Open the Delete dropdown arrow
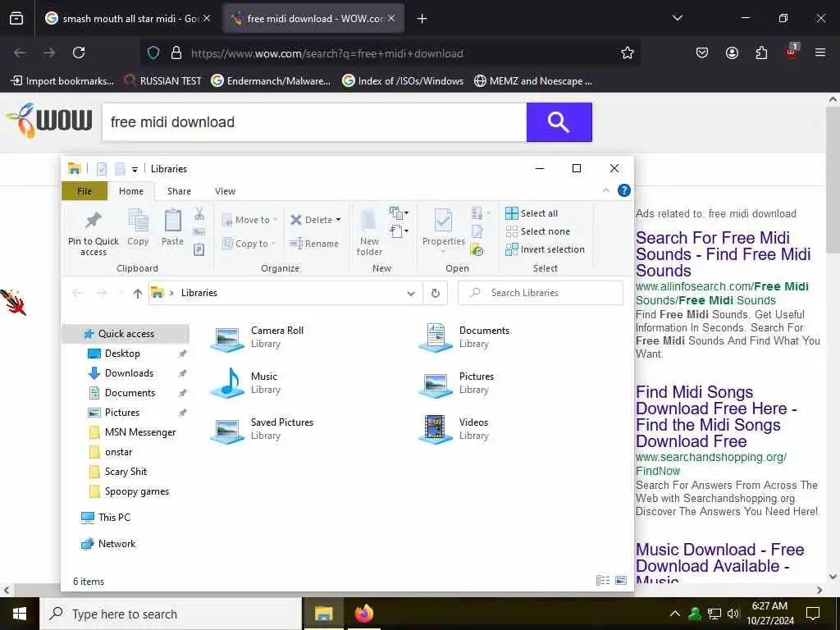Viewport: 840px width, 630px height. (x=338, y=220)
